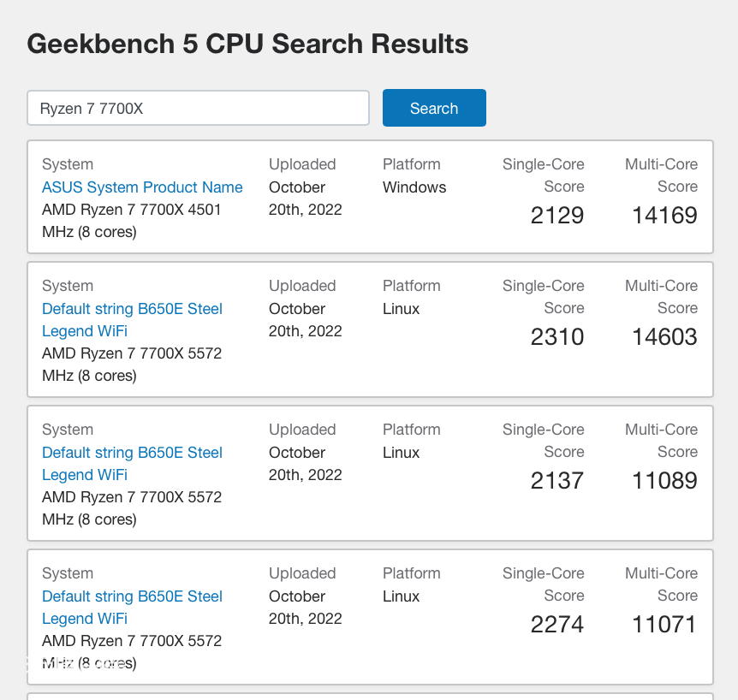
Task: Click the Uploaded label in the ASUS card
Action: (302, 164)
